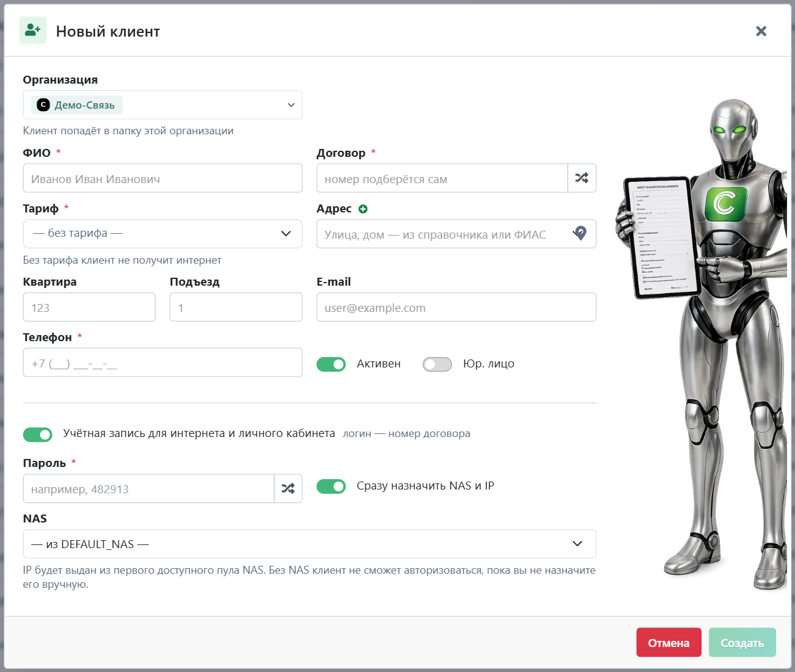
Task: Generate a random contract number with shuffle icon
Action: click(582, 178)
